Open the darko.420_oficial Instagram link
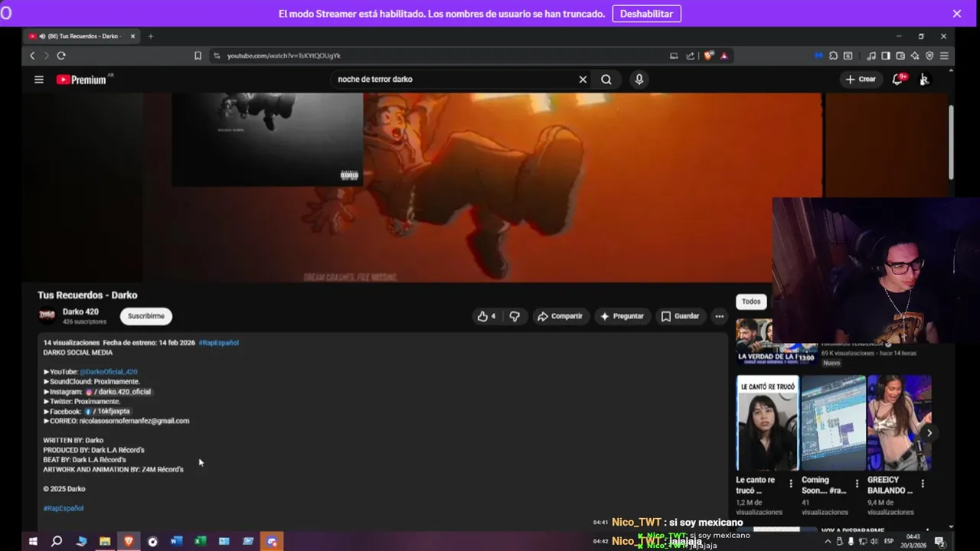 (119, 392)
